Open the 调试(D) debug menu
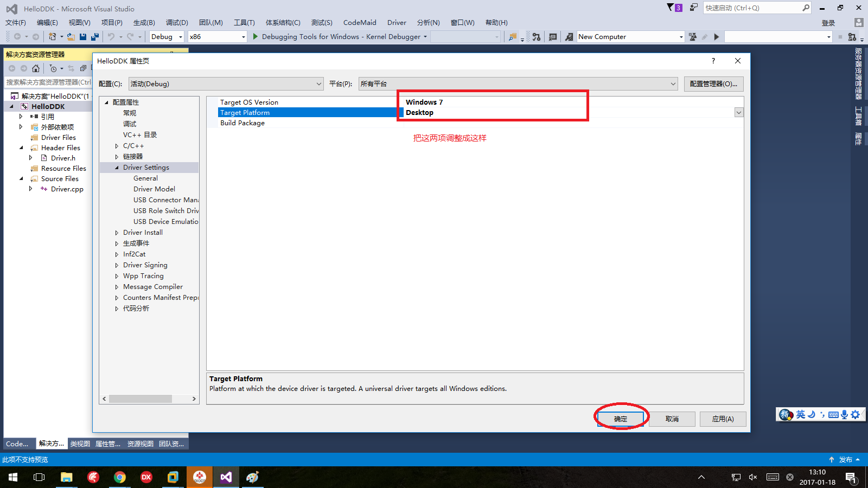Viewport: 868px width, 488px height. coord(177,23)
